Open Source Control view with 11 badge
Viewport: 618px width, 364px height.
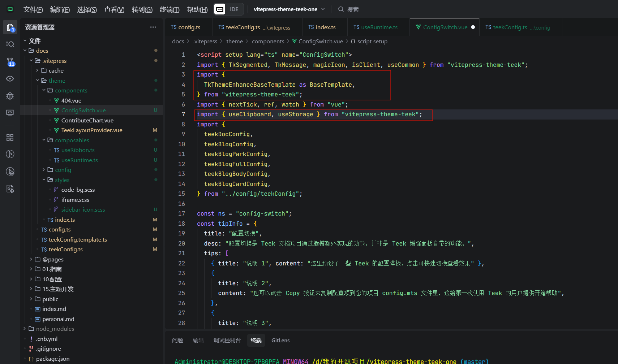point(10,61)
